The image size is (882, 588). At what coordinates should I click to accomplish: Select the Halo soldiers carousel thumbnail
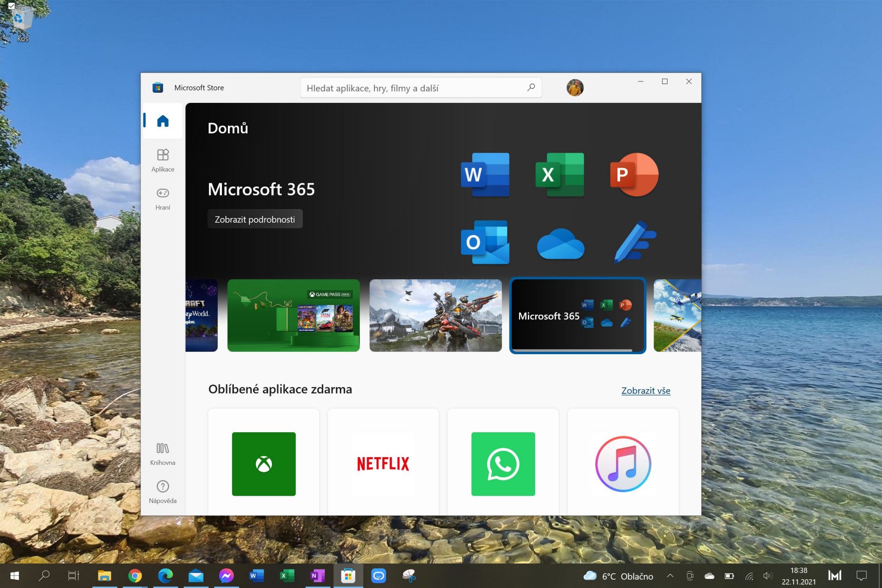point(435,316)
